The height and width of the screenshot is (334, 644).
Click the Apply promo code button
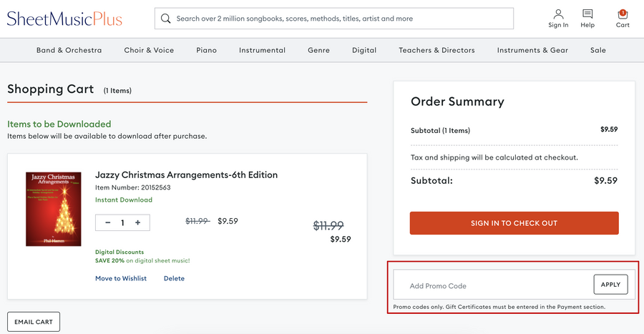(610, 285)
